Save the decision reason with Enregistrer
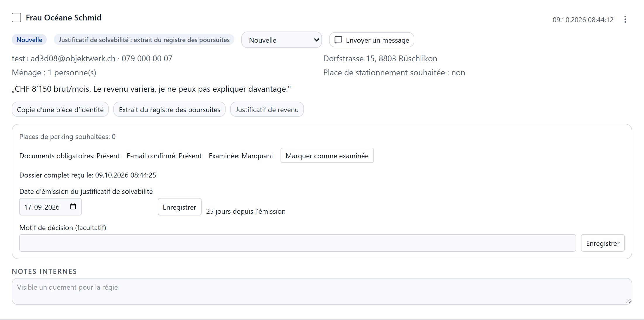Viewport: 644px width, 320px height. [x=603, y=243]
